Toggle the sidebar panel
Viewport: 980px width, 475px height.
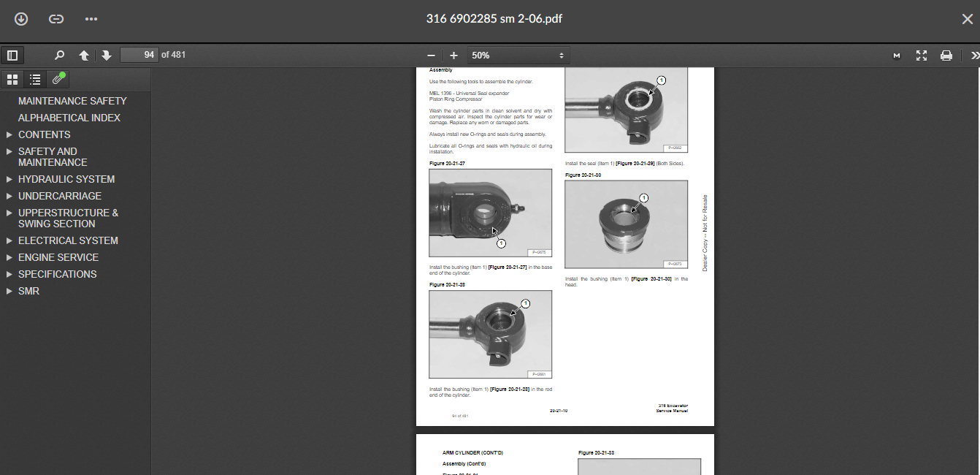[12, 56]
